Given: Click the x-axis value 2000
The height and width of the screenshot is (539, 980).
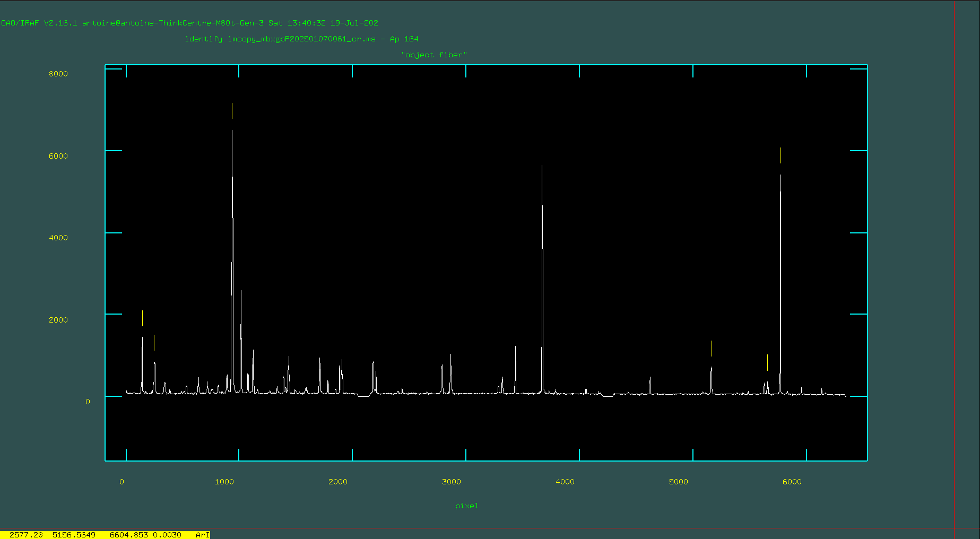Looking at the screenshot, I should (337, 482).
